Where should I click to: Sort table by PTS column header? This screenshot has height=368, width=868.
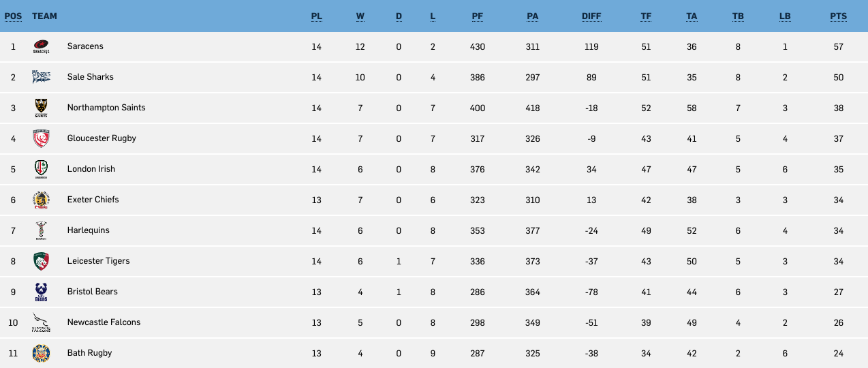(838, 16)
